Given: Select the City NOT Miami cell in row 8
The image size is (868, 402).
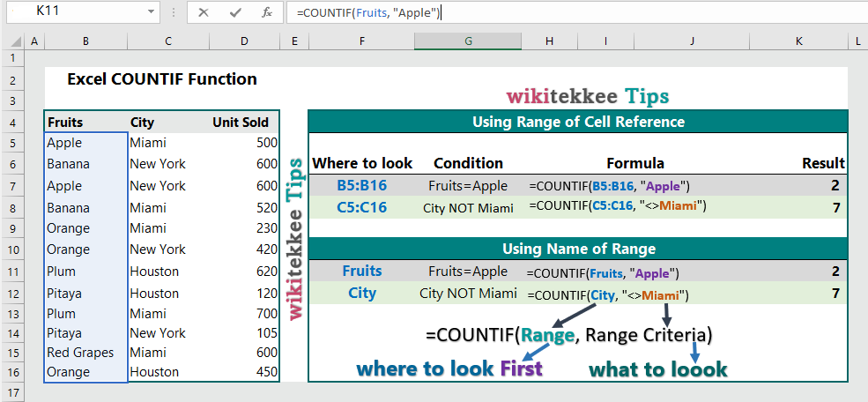Looking at the screenshot, I should (468, 207).
